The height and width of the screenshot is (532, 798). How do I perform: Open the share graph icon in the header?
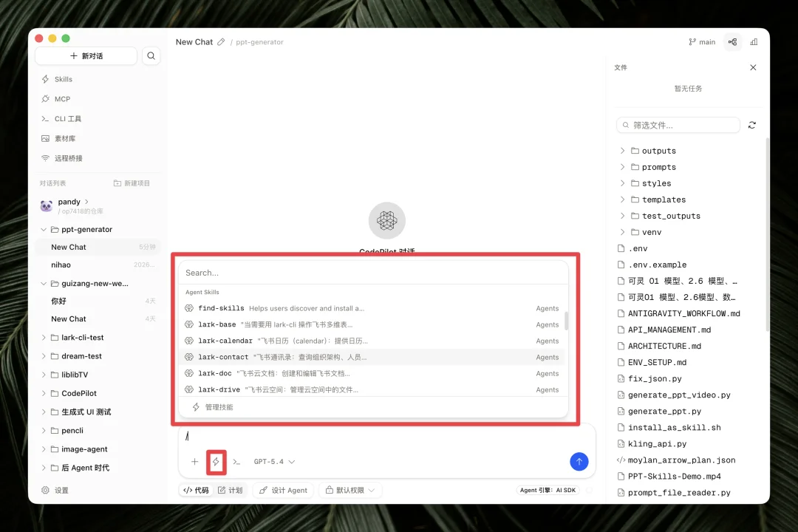[732, 42]
